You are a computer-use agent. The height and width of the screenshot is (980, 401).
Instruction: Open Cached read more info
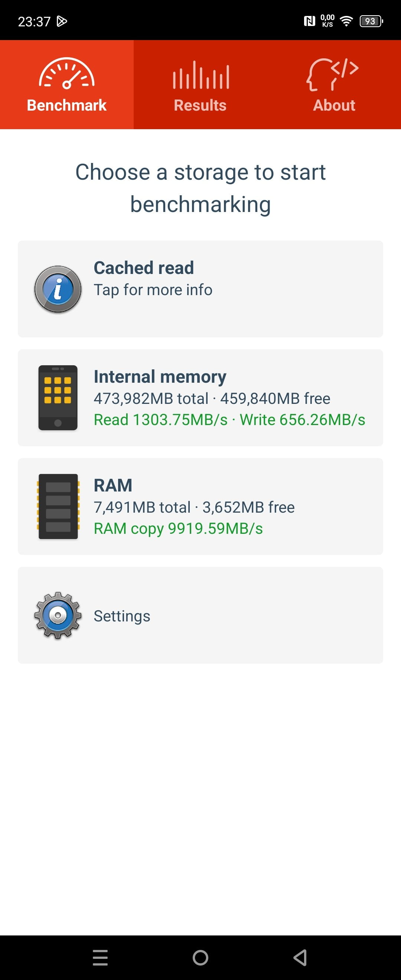click(200, 289)
